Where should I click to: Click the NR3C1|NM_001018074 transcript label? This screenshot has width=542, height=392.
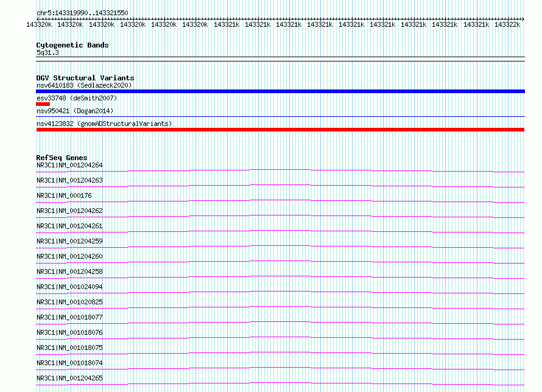(69, 363)
